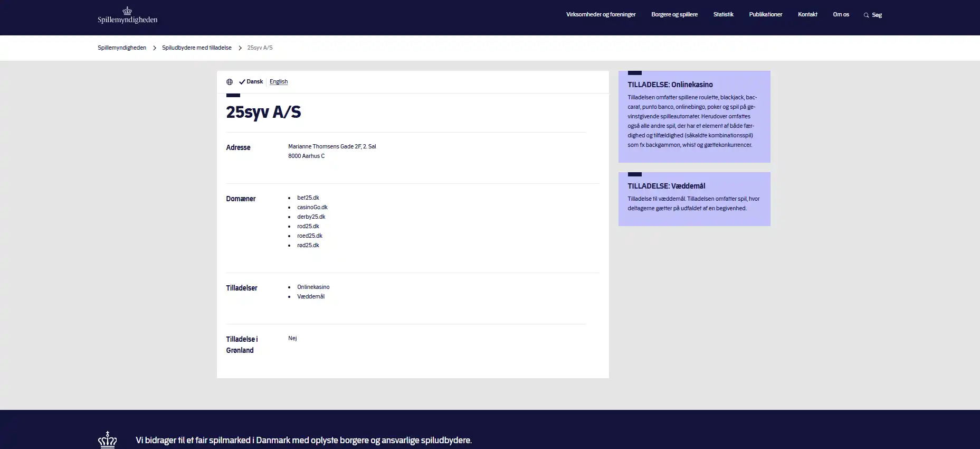
Task: Click the search magnifier icon
Action: 866,15
